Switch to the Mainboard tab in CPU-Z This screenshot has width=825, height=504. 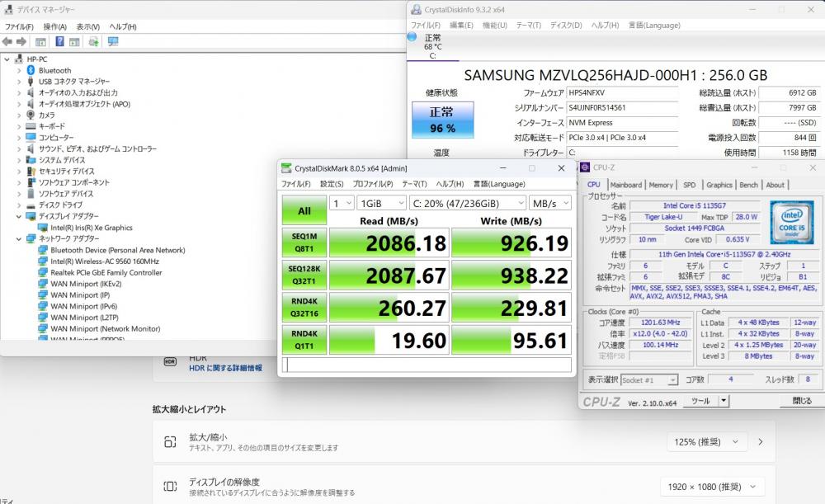(x=625, y=185)
